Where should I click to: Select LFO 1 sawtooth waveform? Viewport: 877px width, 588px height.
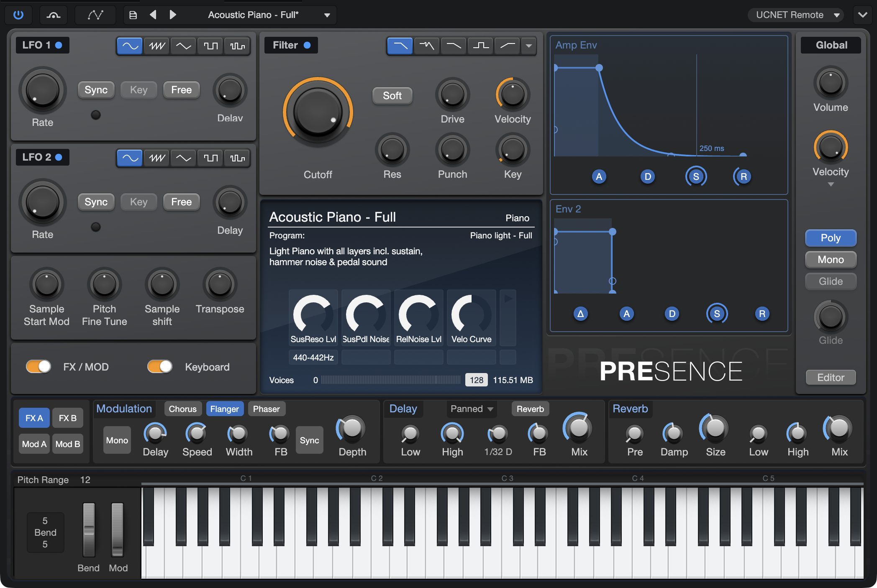[157, 46]
